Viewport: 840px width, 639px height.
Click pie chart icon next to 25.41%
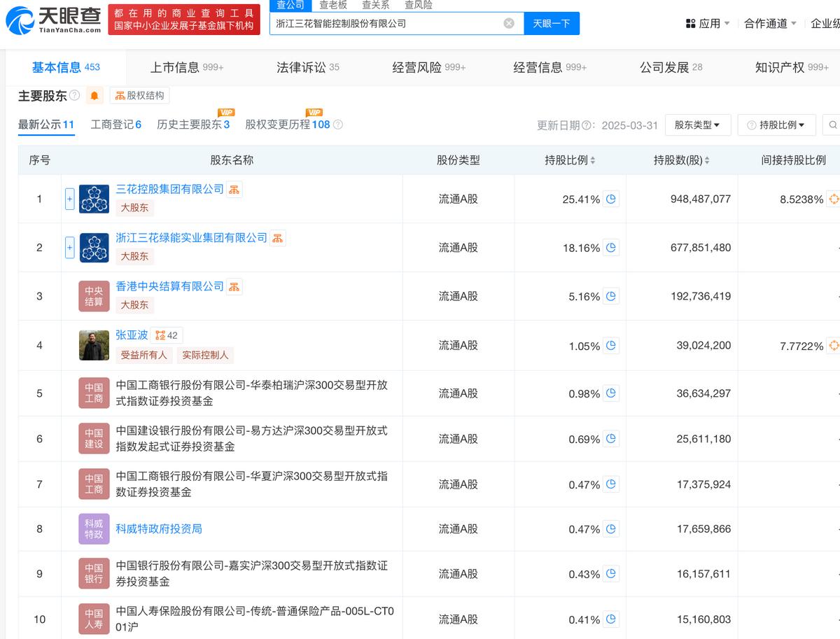[611, 199]
